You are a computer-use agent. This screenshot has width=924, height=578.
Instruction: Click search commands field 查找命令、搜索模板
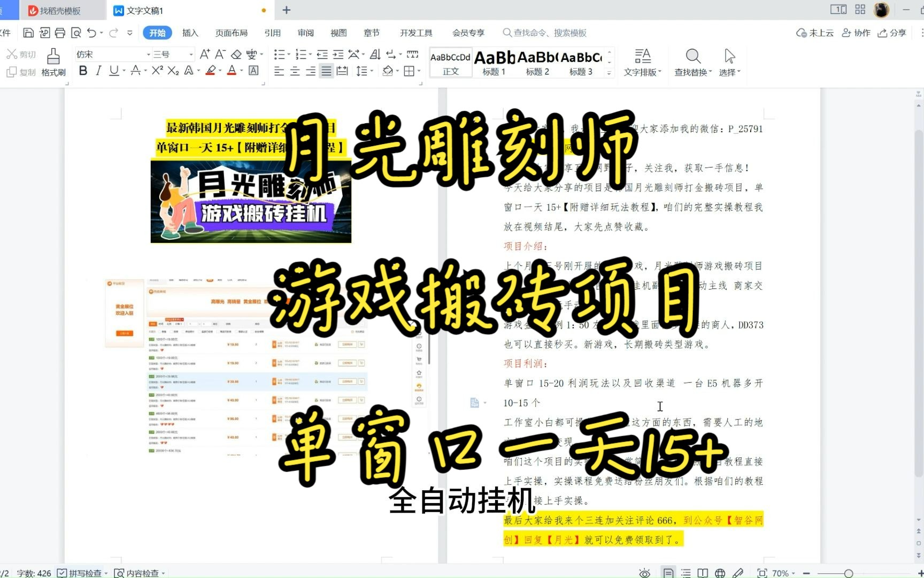tap(545, 33)
